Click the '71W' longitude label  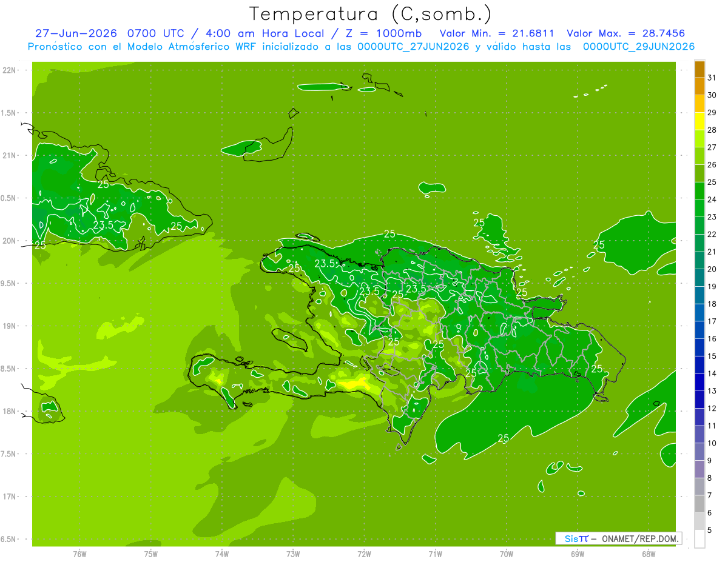435,554
